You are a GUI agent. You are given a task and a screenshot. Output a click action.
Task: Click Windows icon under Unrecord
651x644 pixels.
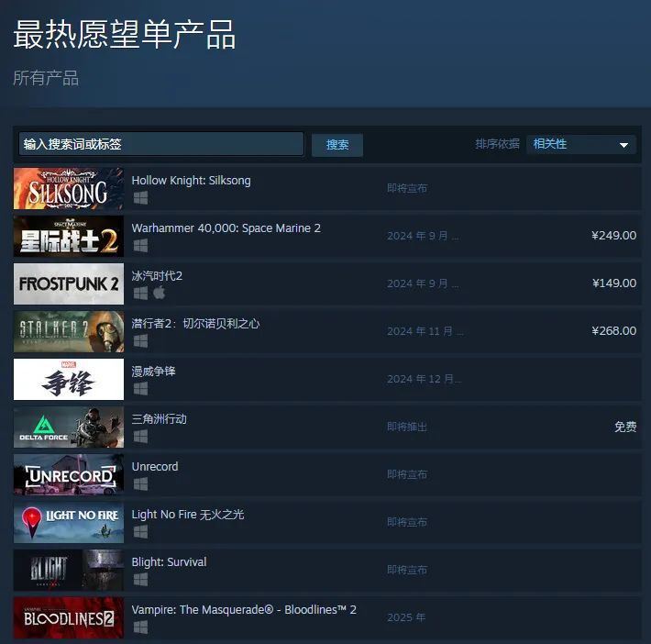point(140,484)
